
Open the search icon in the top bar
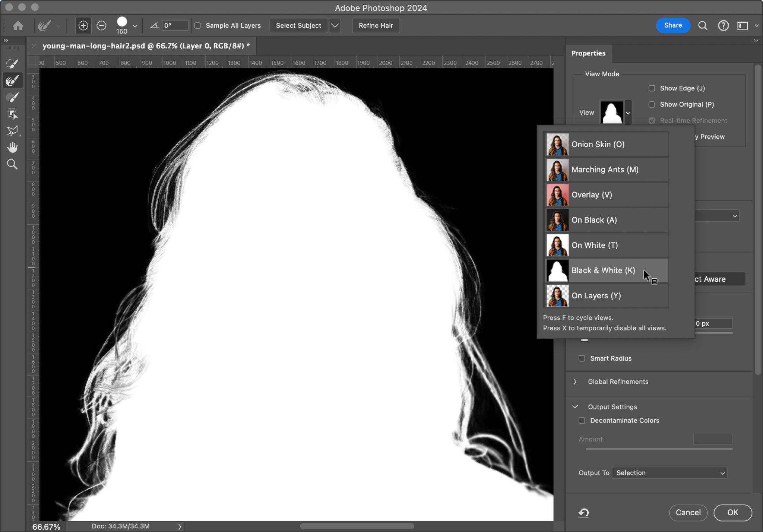click(703, 25)
